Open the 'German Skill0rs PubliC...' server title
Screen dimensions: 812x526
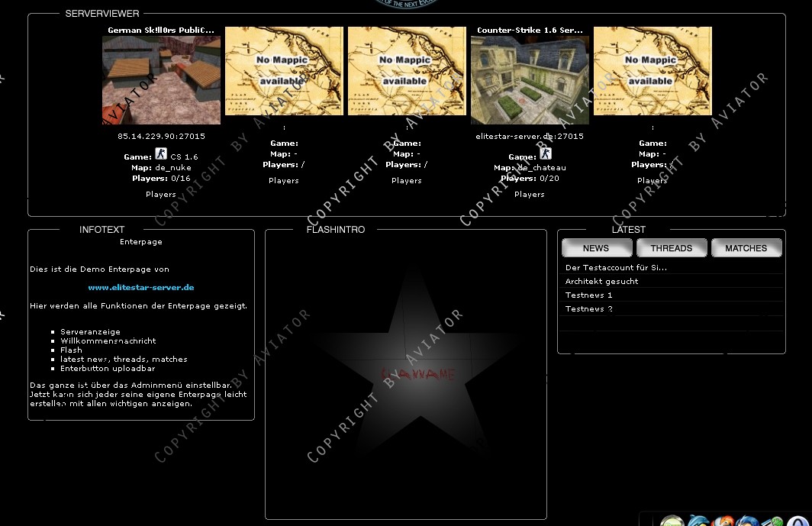[161, 31]
